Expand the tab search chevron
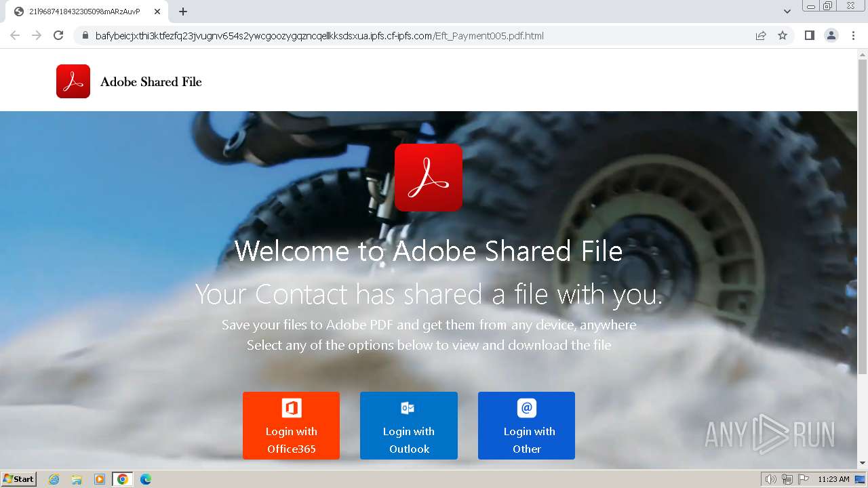Screen dimensions: 868x488 click(787, 12)
